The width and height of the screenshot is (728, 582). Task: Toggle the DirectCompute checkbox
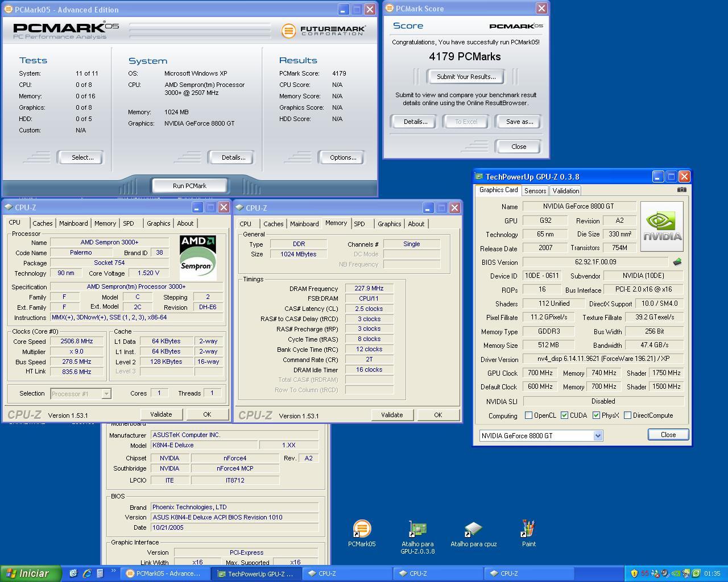(x=627, y=415)
